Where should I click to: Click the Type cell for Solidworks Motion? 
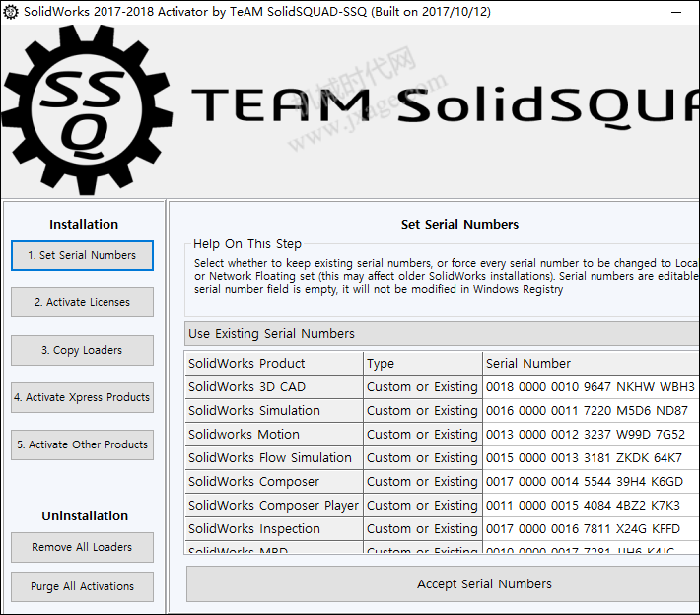(x=423, y=435)
